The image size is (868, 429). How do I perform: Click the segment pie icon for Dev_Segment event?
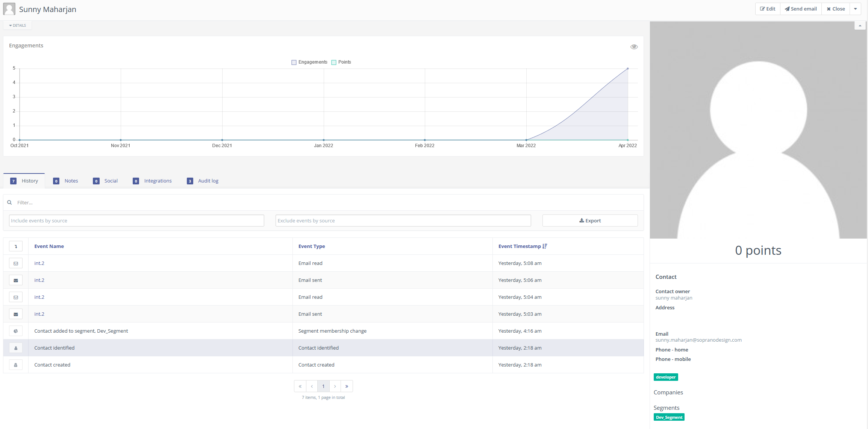pos(16,331)
